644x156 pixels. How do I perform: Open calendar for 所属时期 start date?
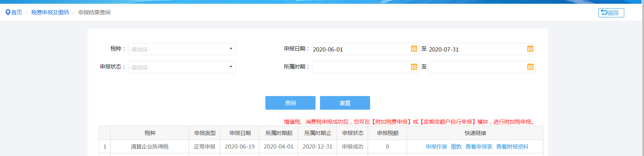point(414,67)
